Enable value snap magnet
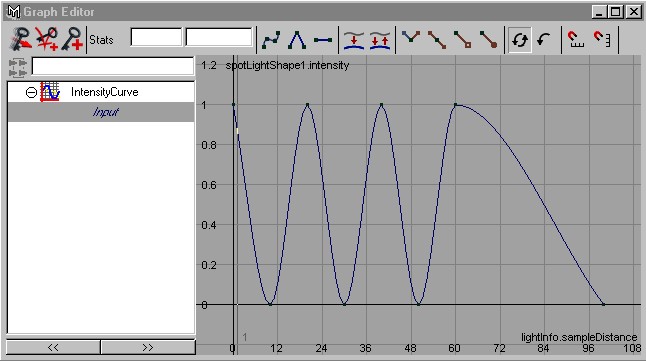646x361 pixels. 602,40
